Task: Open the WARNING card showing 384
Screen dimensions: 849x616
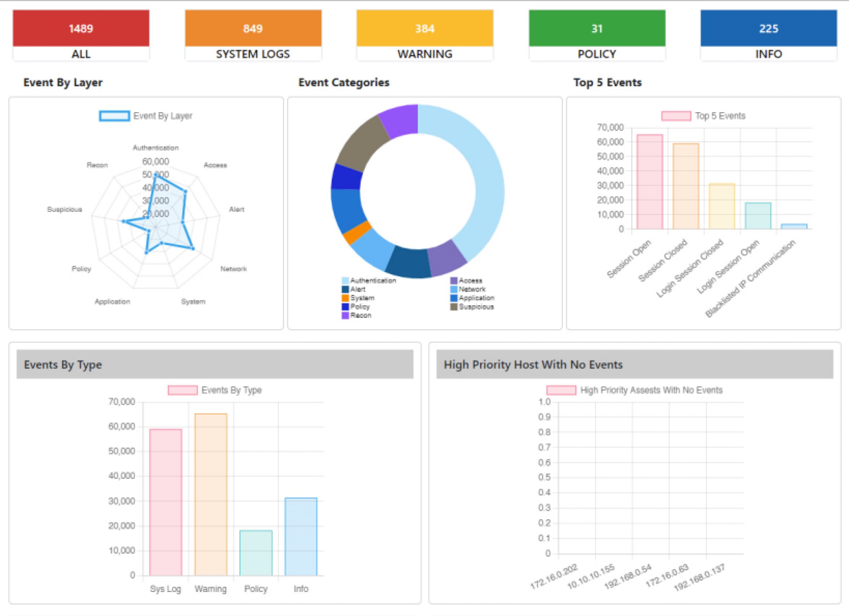Action: coord(425,35)
